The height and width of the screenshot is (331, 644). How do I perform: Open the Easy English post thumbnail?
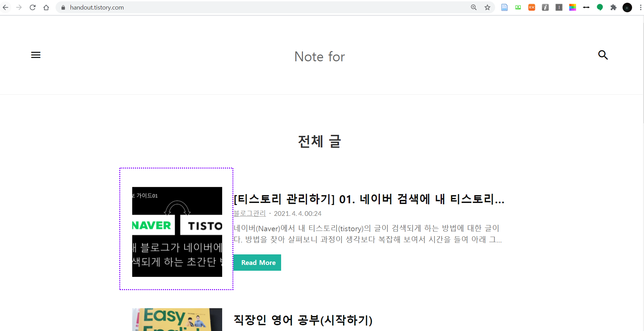(177, 319)
